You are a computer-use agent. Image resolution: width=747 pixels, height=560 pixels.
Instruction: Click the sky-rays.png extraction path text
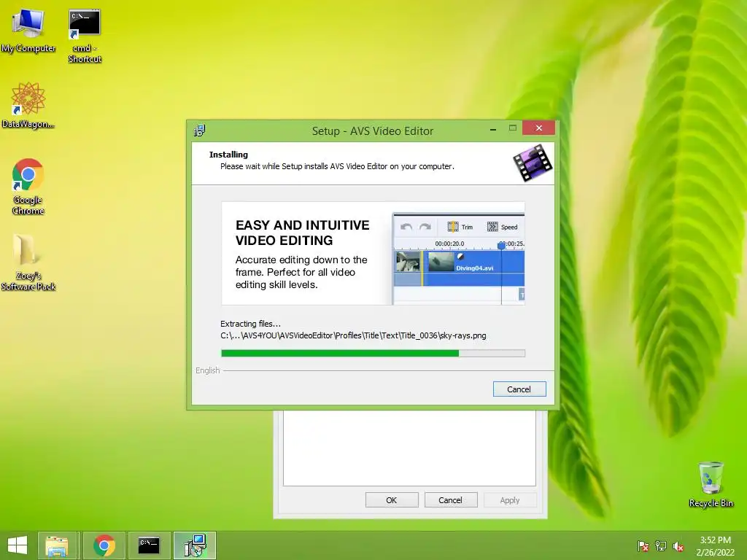pyautogui.click(x=353, y=335)
